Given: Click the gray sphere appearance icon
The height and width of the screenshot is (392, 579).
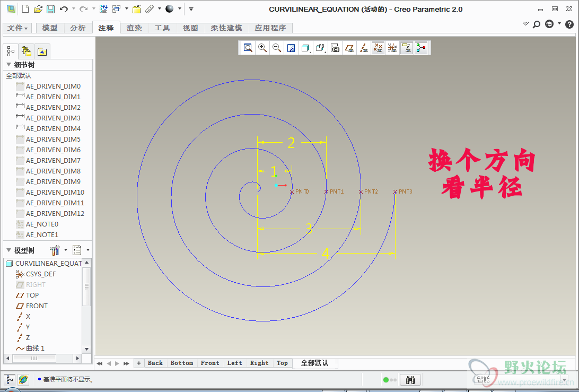Looking at the screenshot, I should point(170,9).
